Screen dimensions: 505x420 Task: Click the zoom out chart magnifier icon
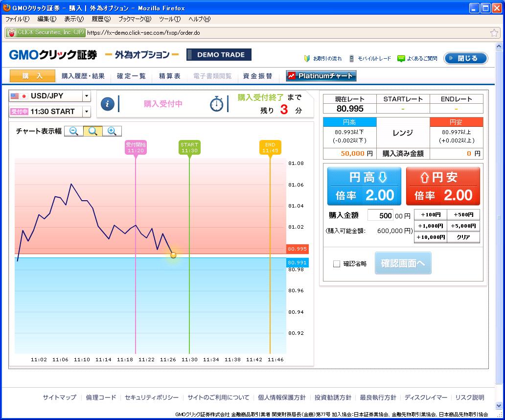tap(74, 131)
